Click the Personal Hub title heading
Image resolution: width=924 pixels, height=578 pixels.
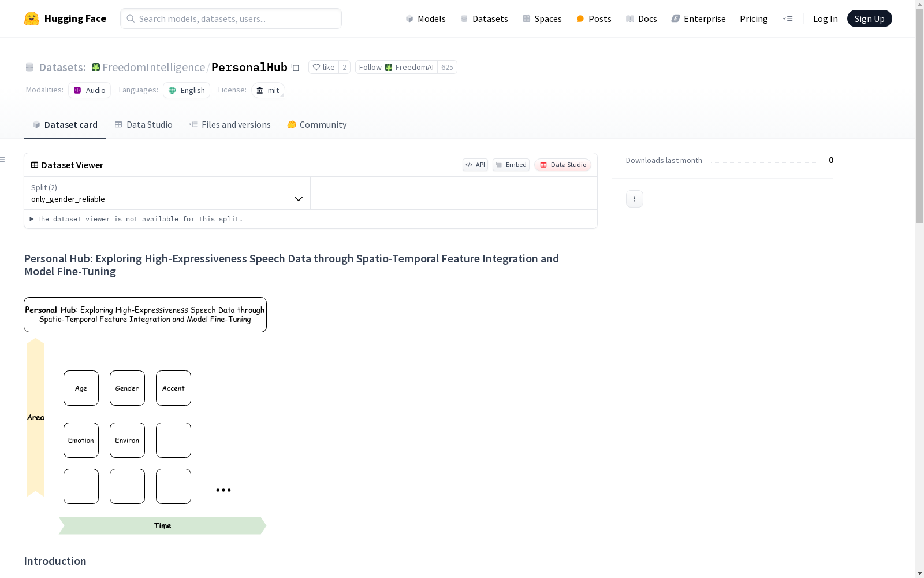pyautogui.click(x=292, y=265)
